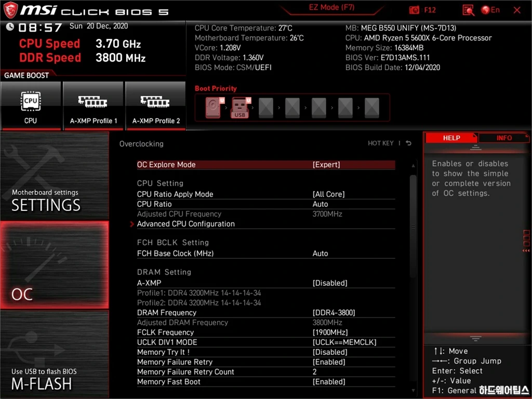Change CPU Ratio Apply Mode All Core
This screenshot has height=399, width=532.
[x=266, y=194]
